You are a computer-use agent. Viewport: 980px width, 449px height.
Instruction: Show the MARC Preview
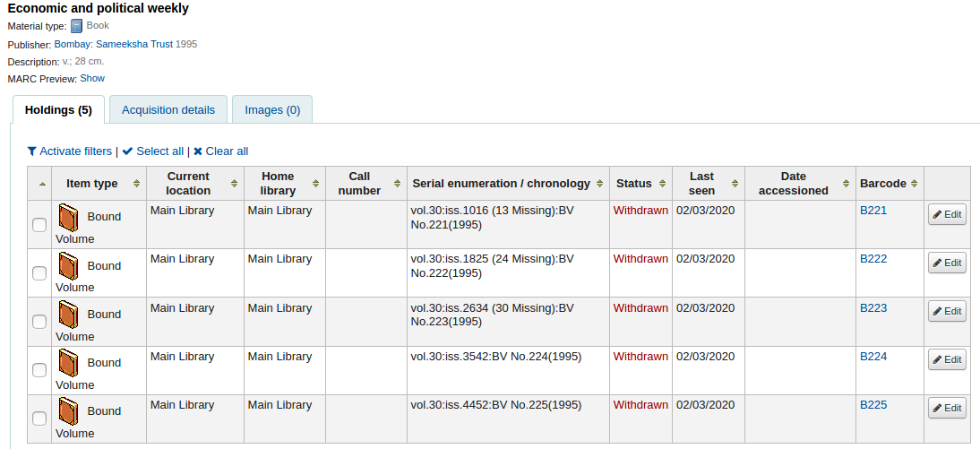click(x=92, y=79)
